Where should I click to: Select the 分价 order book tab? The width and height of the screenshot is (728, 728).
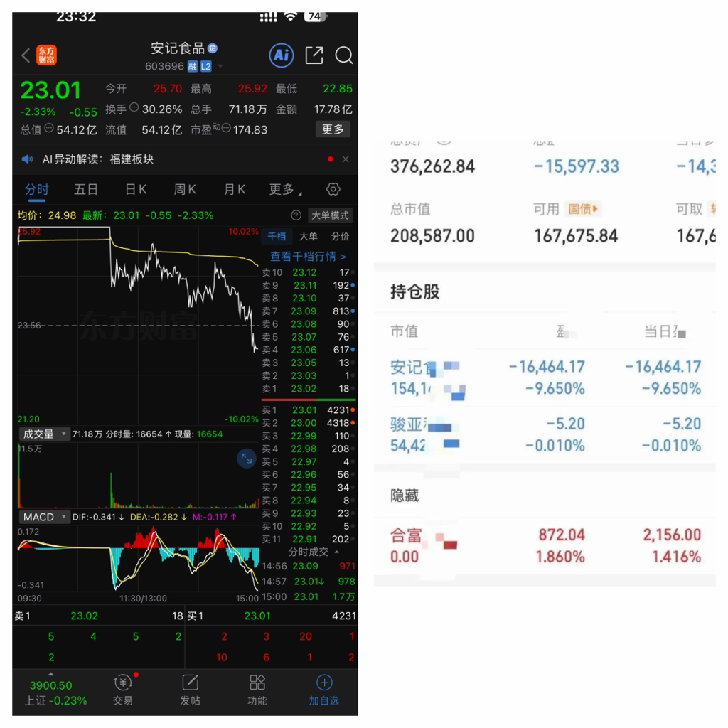tap(340, 236)
